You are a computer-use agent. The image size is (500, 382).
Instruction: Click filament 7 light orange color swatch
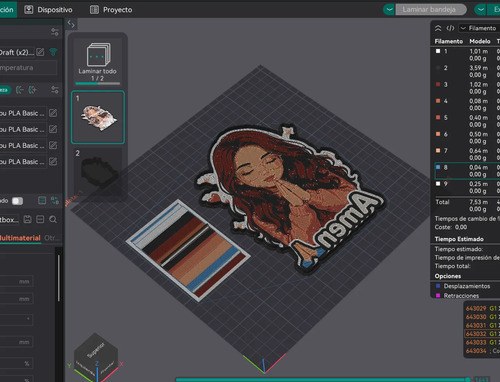point(438,151)
